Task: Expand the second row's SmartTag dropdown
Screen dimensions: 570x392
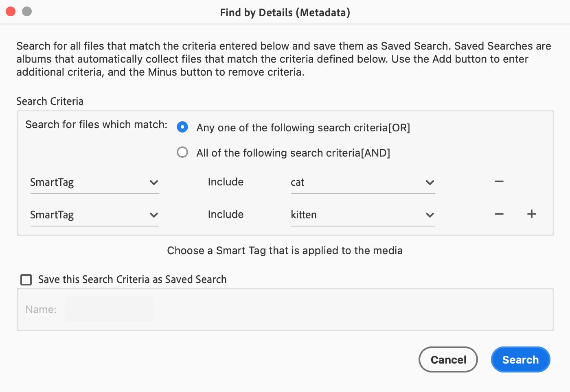Action: click(94, 215)
